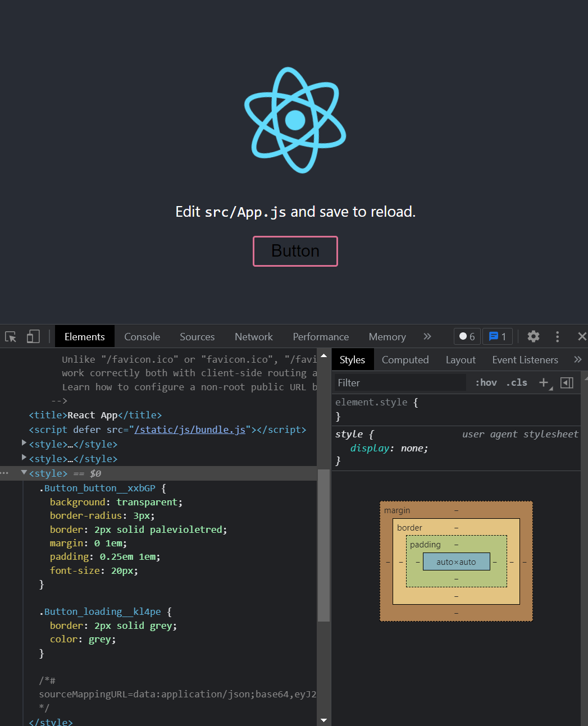This screenshot has height=726, width=588.
Task: Collapse the selected style element node
Action: tap(24, 473)
